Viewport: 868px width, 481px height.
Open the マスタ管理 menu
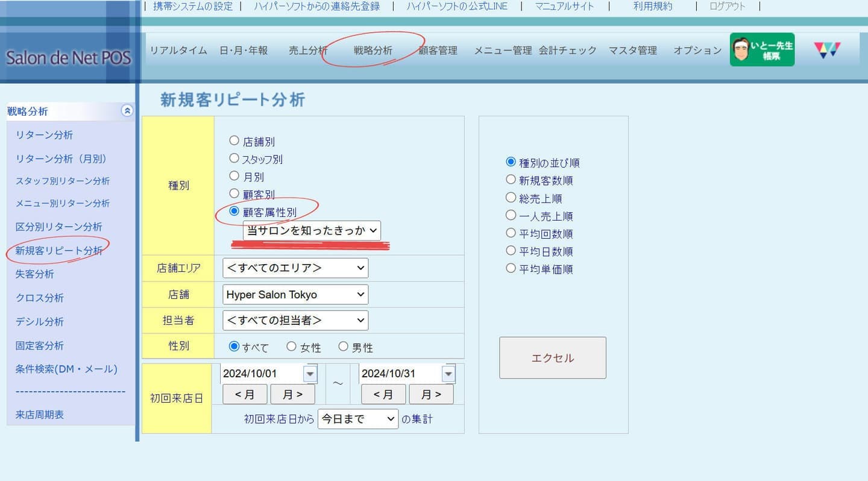point(632,51)
